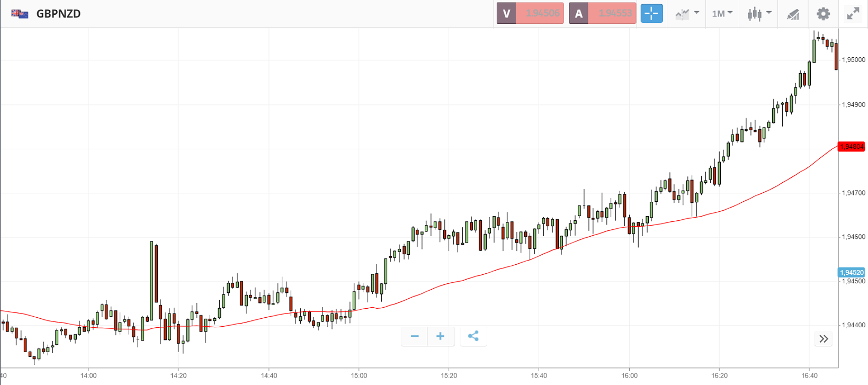Zoom in the chart with plus
This screenshot has width=868, height=385.
tap(441, 336)
